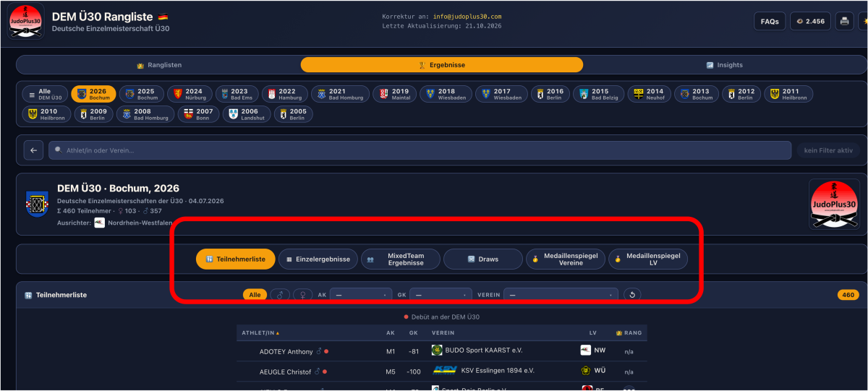
Task: Click the 2.456 view counter badge
Action: [x=810, y=21]
